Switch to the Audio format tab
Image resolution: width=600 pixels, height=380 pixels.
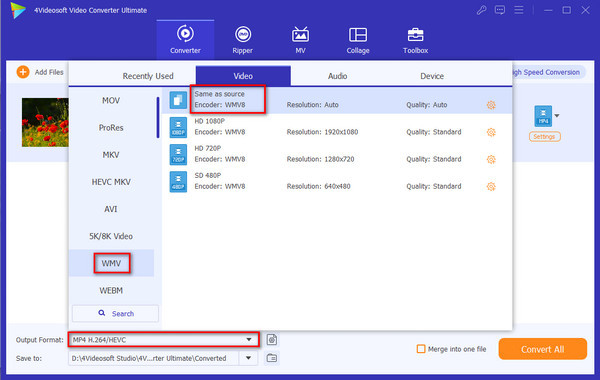[x=337, y=76]
